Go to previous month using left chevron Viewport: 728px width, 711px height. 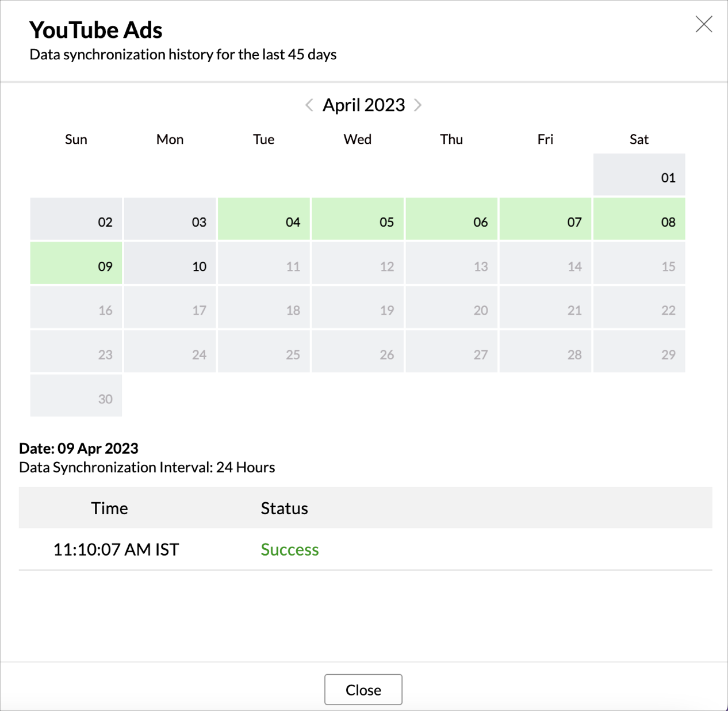(309, 105)
